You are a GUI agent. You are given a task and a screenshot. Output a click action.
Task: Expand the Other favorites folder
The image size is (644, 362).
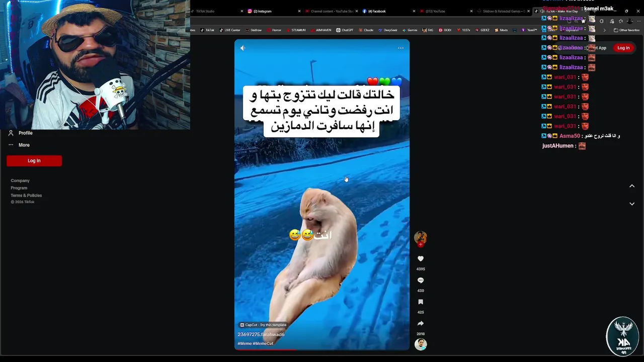626,30
